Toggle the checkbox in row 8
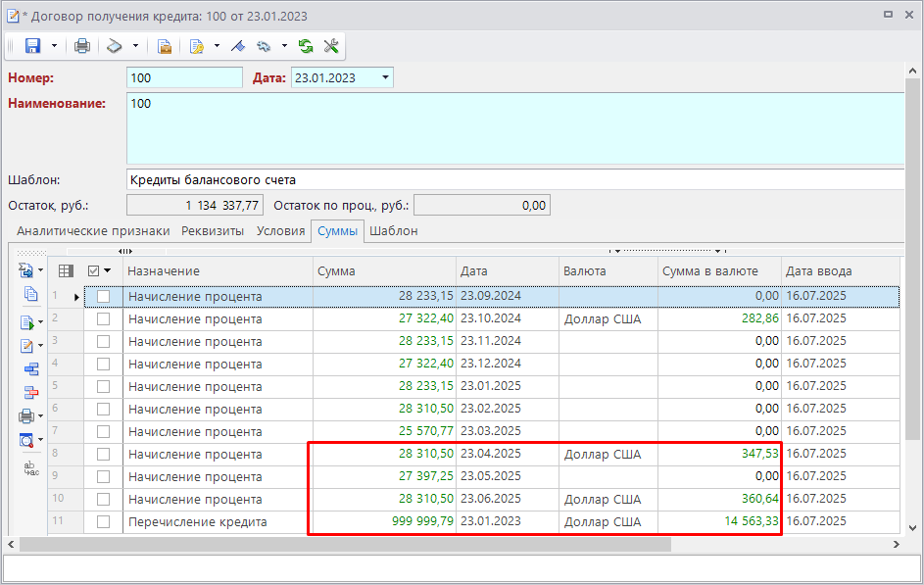The width and height of the screenshot is (924, 585). click(x=103, y=455)
